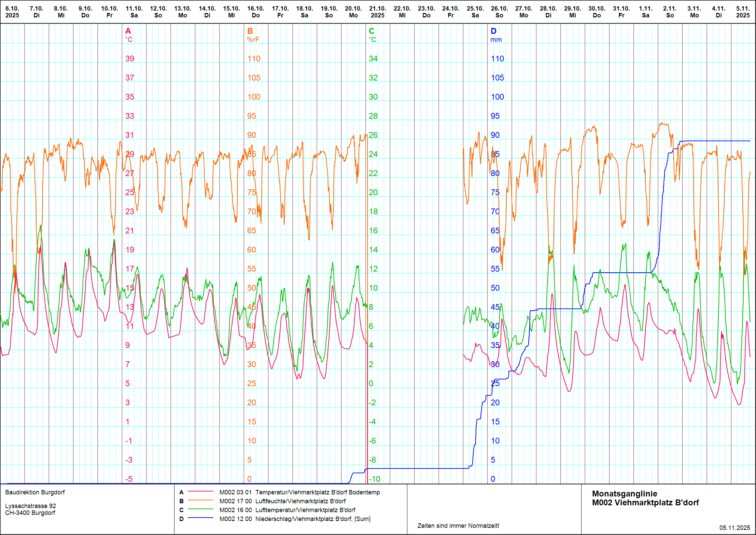Click the Baudirektion Burgdorf text
The image size is (756, 535).
pos(35,492)
